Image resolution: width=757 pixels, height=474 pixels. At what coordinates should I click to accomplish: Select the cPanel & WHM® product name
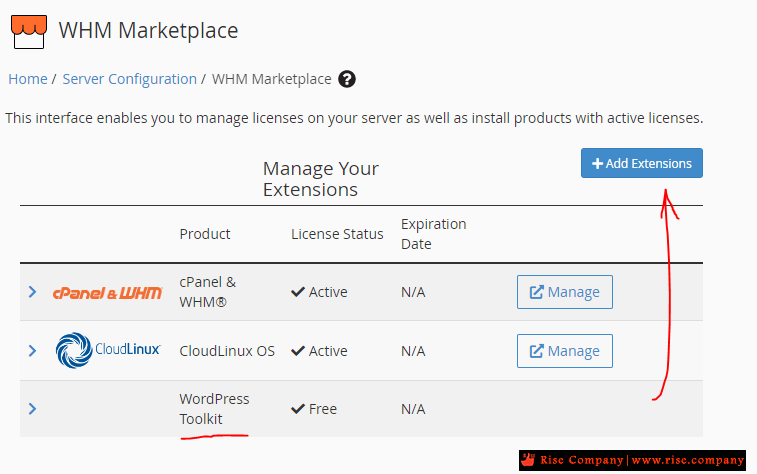coord(208,292)
